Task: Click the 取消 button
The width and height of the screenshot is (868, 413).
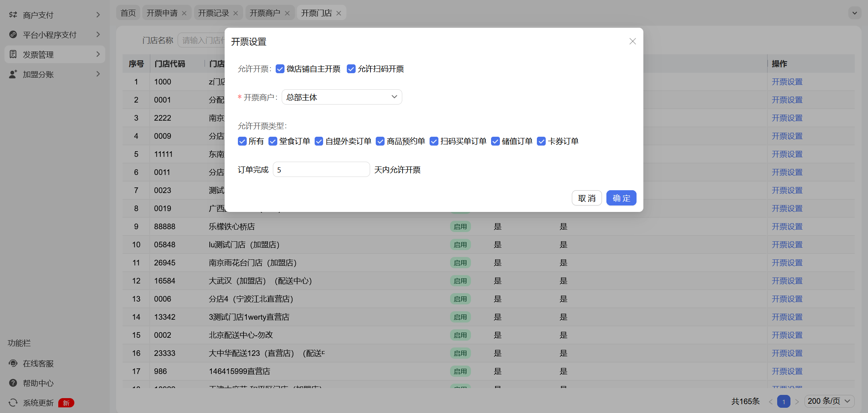Action: 587,198
